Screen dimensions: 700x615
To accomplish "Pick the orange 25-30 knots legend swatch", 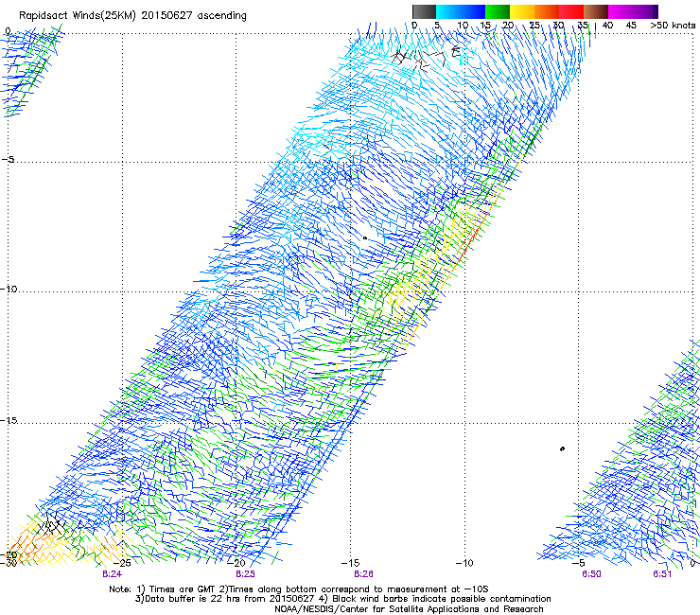I will [547, 11].
